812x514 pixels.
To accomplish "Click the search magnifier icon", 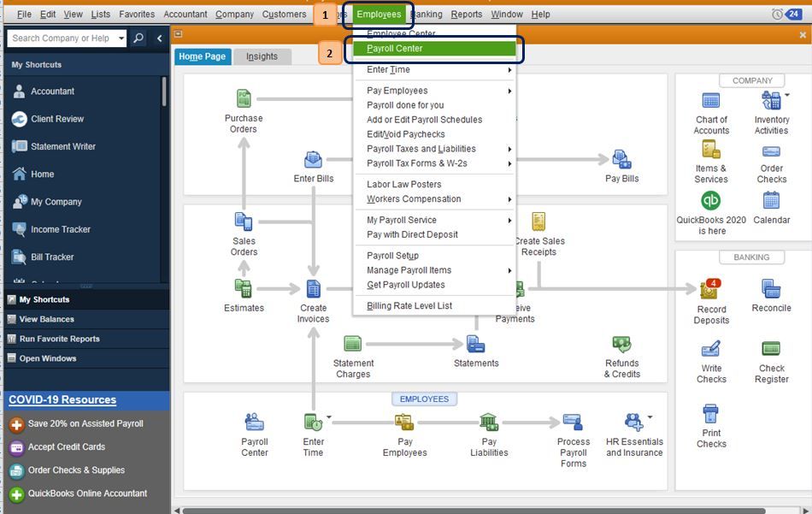I will 138,38.
